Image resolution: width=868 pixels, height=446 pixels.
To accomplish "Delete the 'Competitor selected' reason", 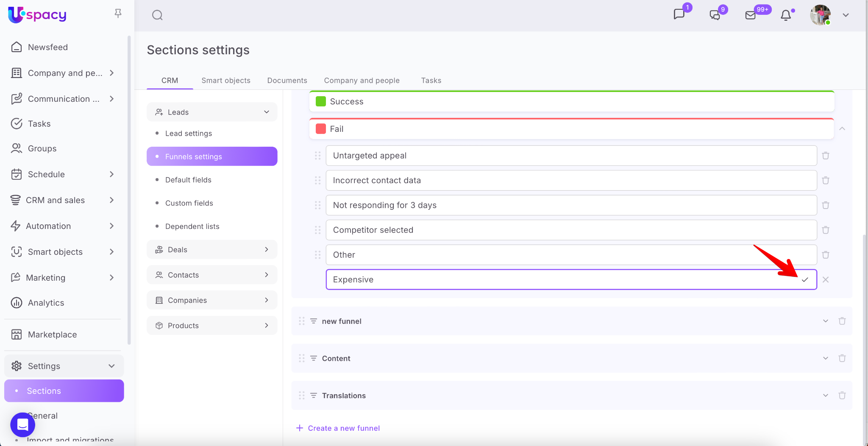I will pyautogui.click(x=826, y=230).
